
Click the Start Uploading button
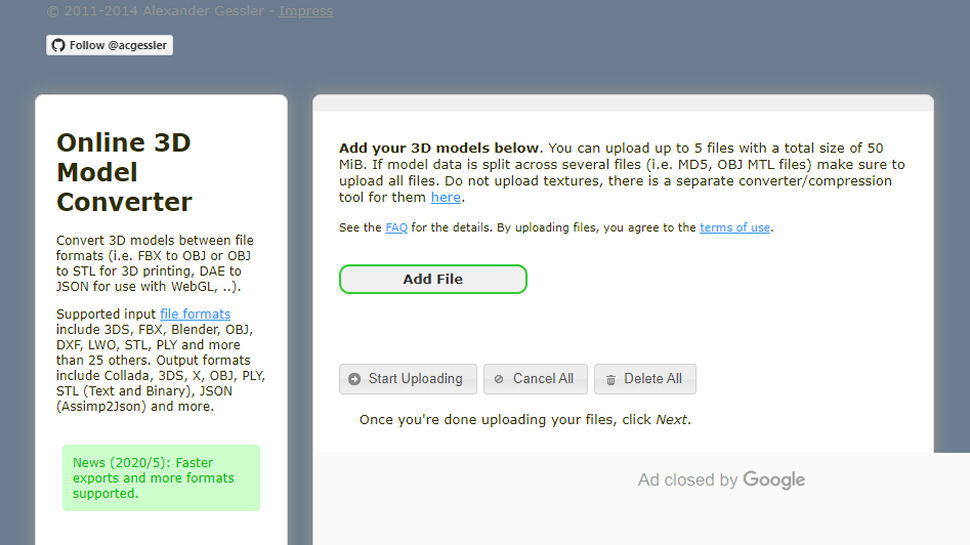408,379
